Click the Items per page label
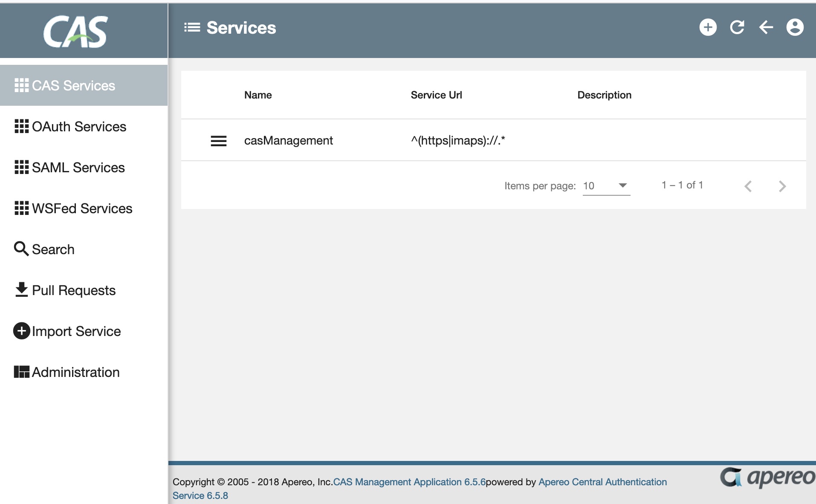The height and width of the screenshot is (504, 816). pyautogui.click(x=540, y=186)
